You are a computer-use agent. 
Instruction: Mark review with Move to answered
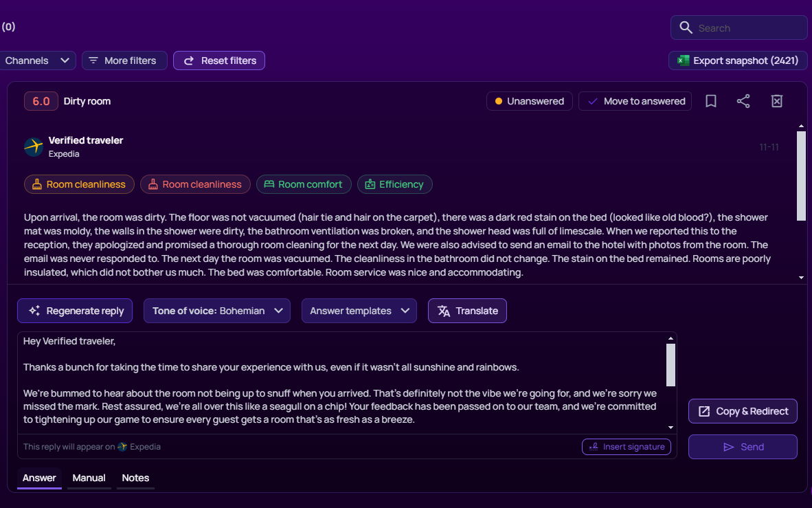[x=635, y=101]
